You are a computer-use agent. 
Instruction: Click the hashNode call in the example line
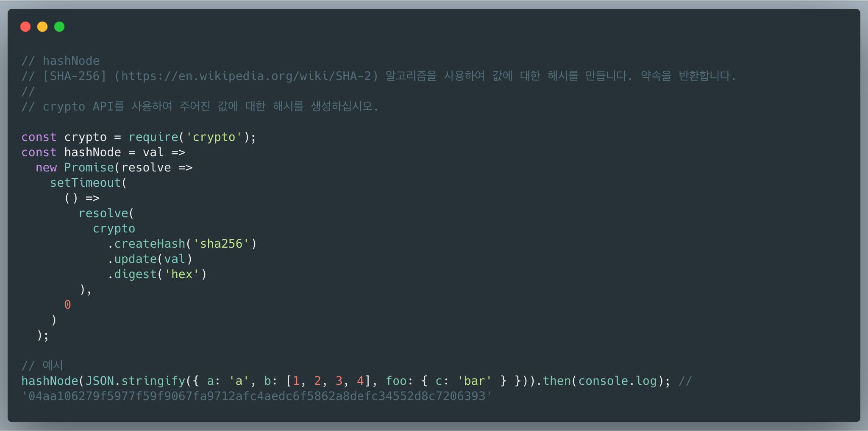pos(50,381)
